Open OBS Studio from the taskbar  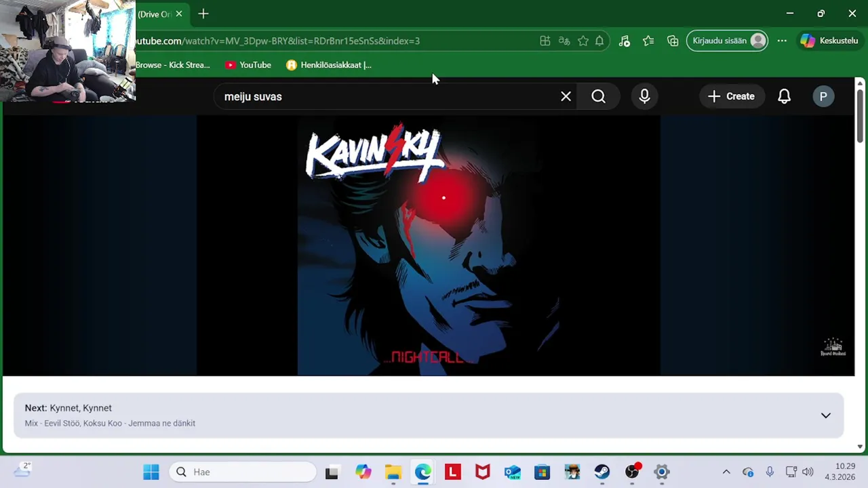coord(632,472)
